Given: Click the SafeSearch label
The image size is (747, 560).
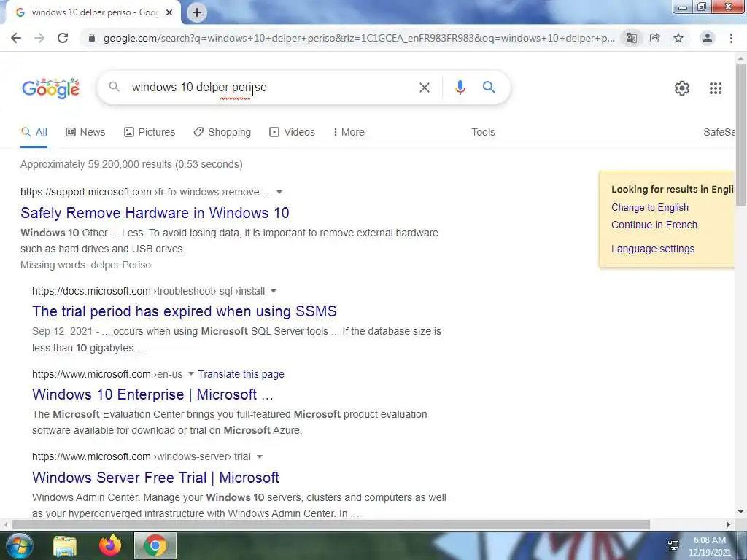Looking at the screenshot, I should click(x=719, y=133).
